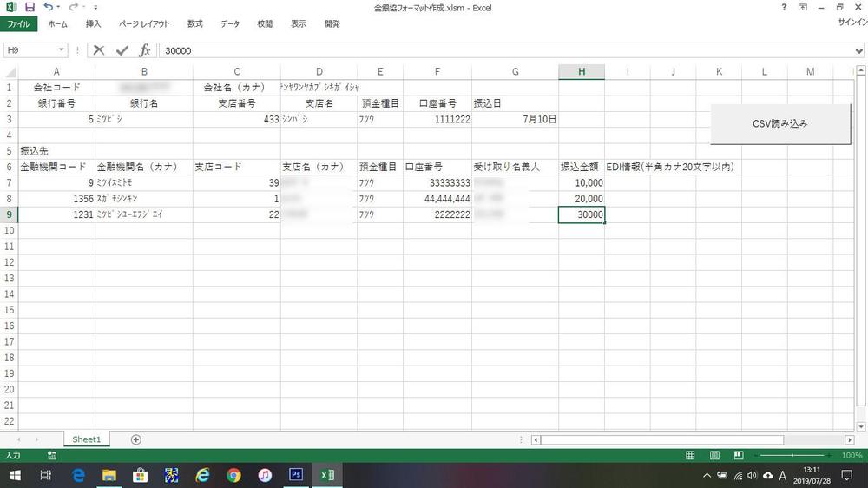This screenshot has height=488, width=868.
Task: Click the ミツイスミトモ cell
Action: [144, 183]
